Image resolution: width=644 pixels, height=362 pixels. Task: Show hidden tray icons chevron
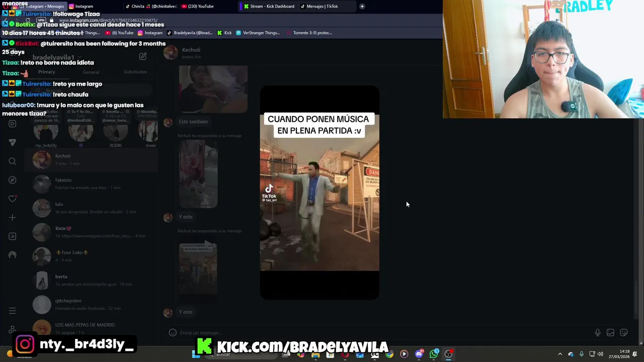pyautogui.click(x=560, y=354)
